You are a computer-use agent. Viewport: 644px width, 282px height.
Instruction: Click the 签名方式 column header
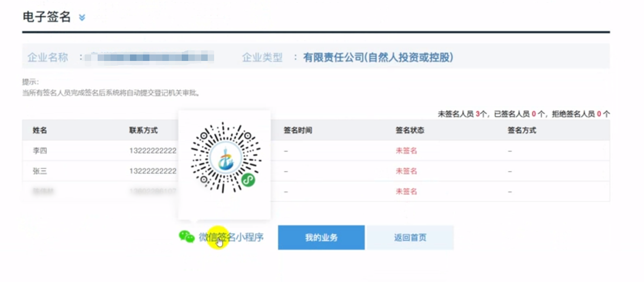tap(522, 130)
